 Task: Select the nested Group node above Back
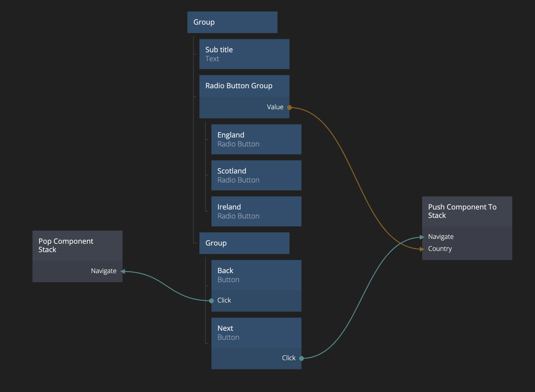[244, 243]
